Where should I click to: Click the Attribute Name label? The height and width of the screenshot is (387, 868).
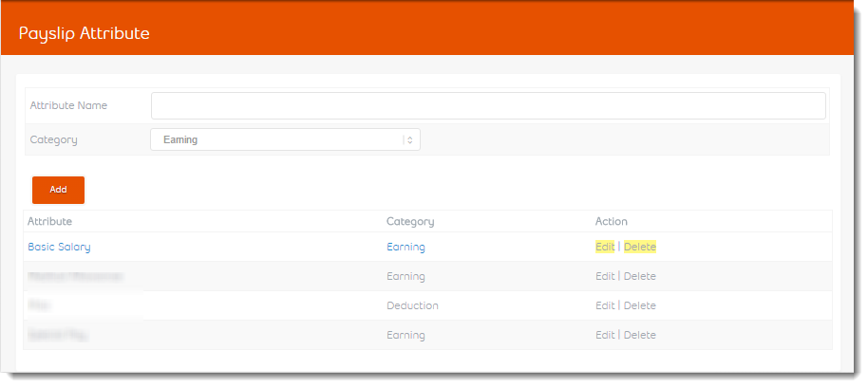(68, 105)
